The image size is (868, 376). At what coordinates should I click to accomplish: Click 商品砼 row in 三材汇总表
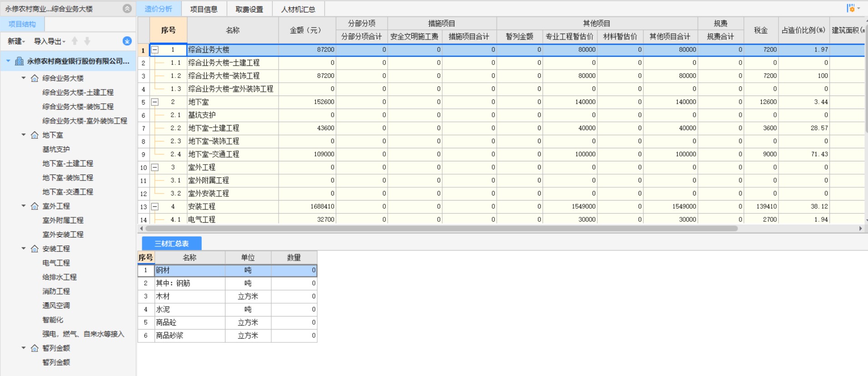227,322
